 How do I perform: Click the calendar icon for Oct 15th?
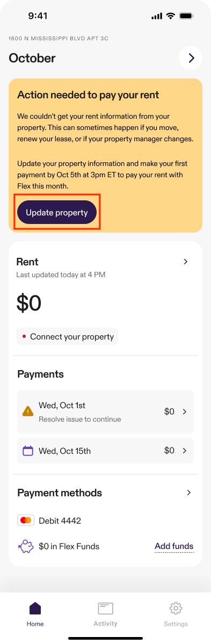(x=28, y=451)
